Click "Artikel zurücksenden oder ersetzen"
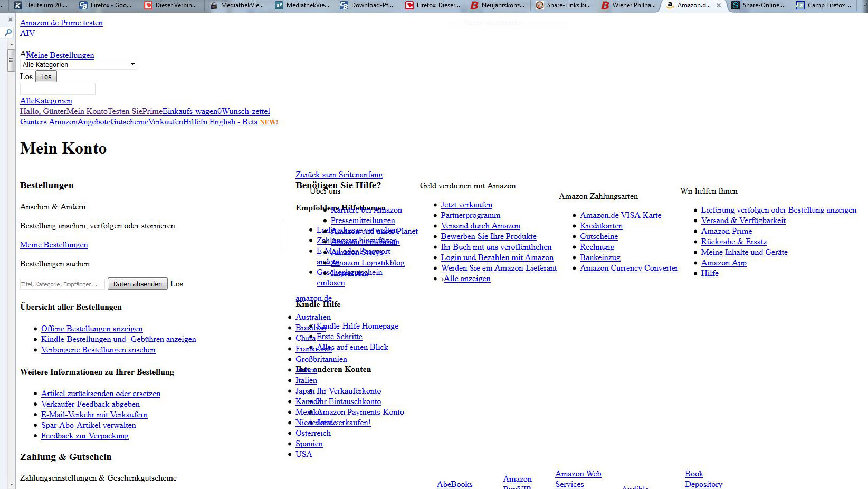This screenshot has width=868, height=489. coord(101,394)
